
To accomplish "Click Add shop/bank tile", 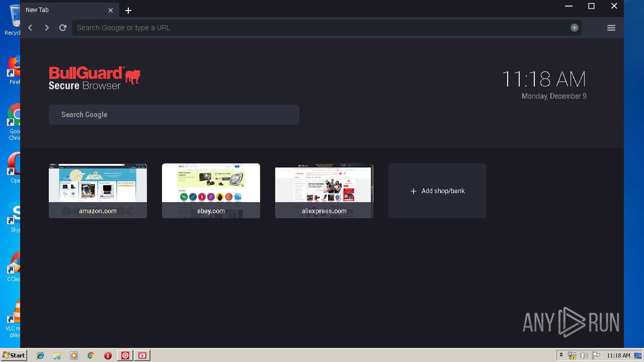I will (437, 191).
